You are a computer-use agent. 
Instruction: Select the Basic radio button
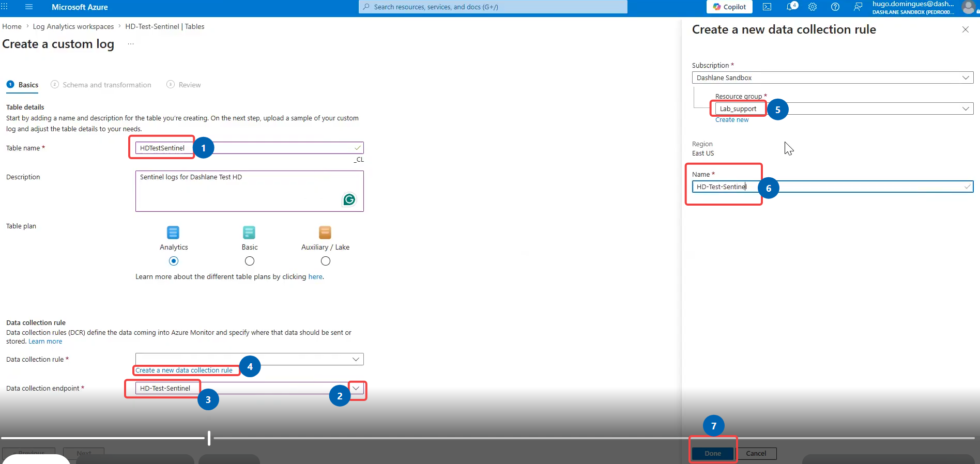250,261
